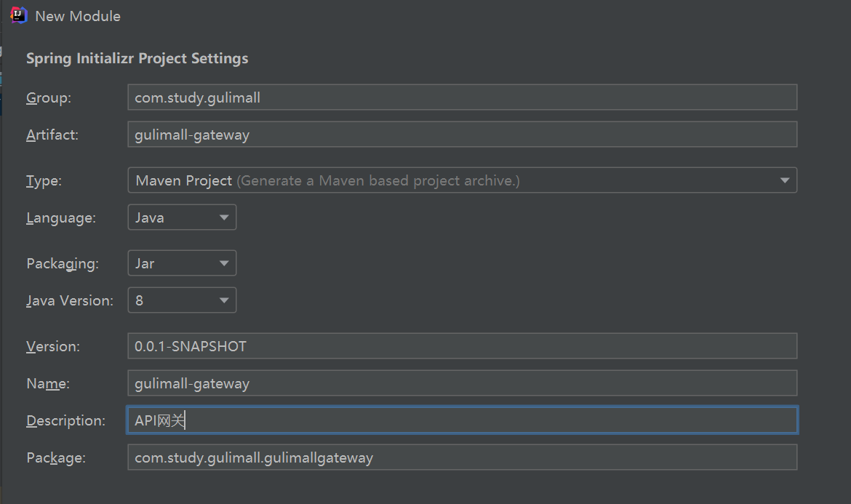The image size is (851, 504).
Task: Click the Java language combo box
Action: click(x=182, y=217)
